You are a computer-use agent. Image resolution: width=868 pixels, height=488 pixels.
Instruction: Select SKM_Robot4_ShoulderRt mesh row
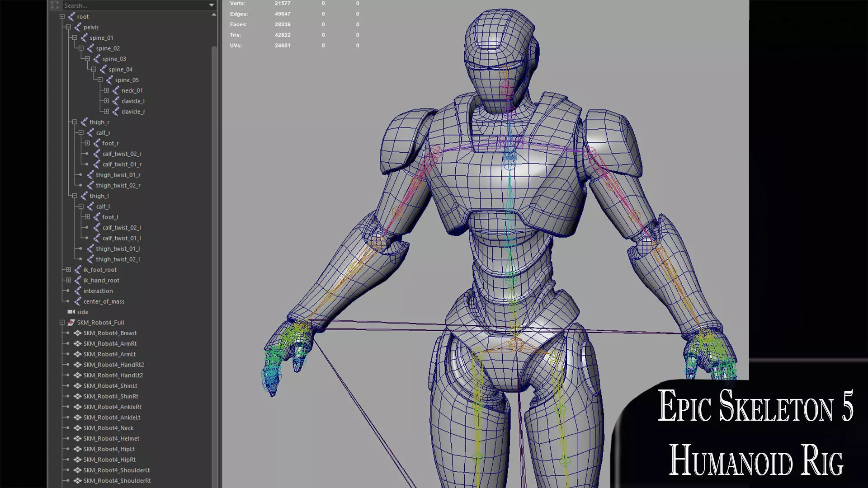tap(117, 481)
